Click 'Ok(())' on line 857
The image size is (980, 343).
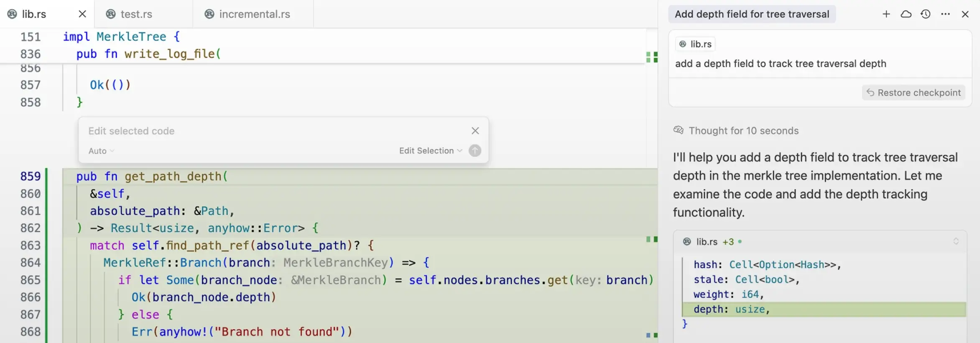[x=110, y=85]
